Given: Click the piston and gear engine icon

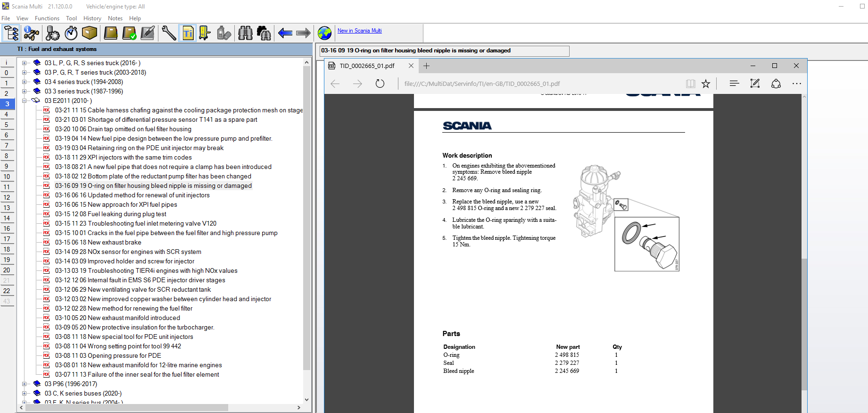Looking at the screenshot, I should pos(52,33).
